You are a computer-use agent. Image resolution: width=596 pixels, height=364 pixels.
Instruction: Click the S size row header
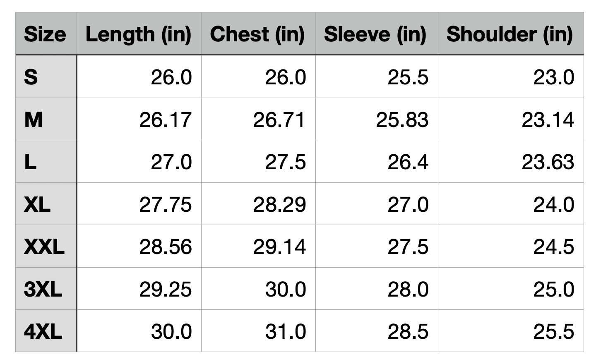click(46, 77)
